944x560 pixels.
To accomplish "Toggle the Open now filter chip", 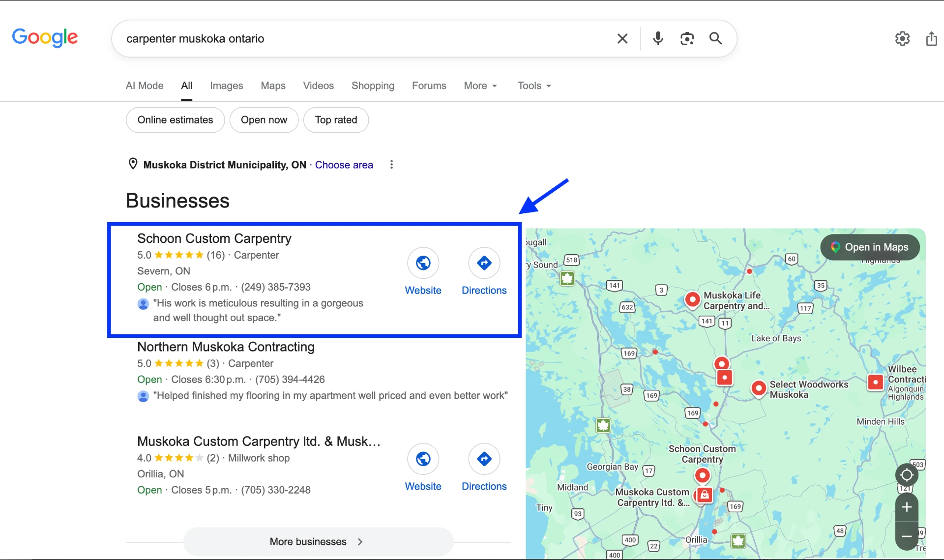I will pyautogui.click(x=264, y=120).
